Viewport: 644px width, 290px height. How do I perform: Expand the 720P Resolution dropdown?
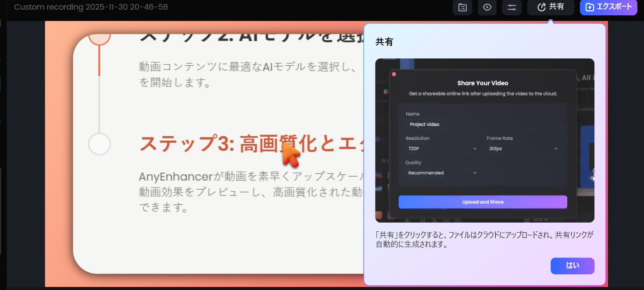[442, 149]
